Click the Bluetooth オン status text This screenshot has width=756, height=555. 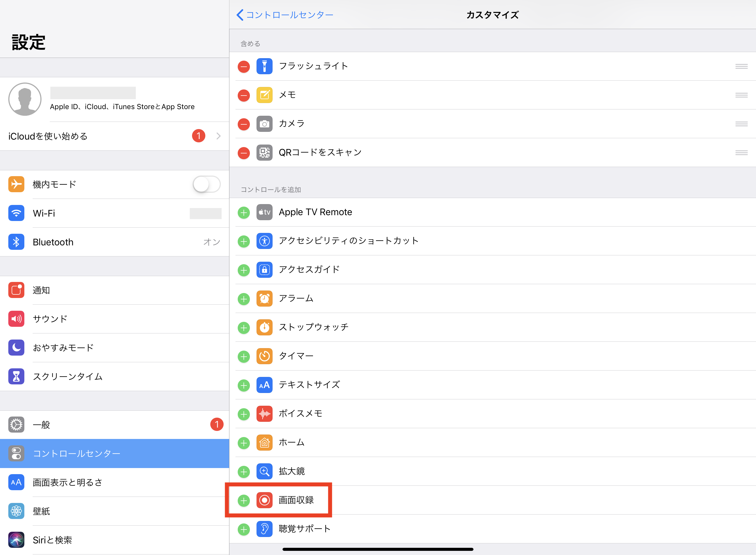click(212, 242)
